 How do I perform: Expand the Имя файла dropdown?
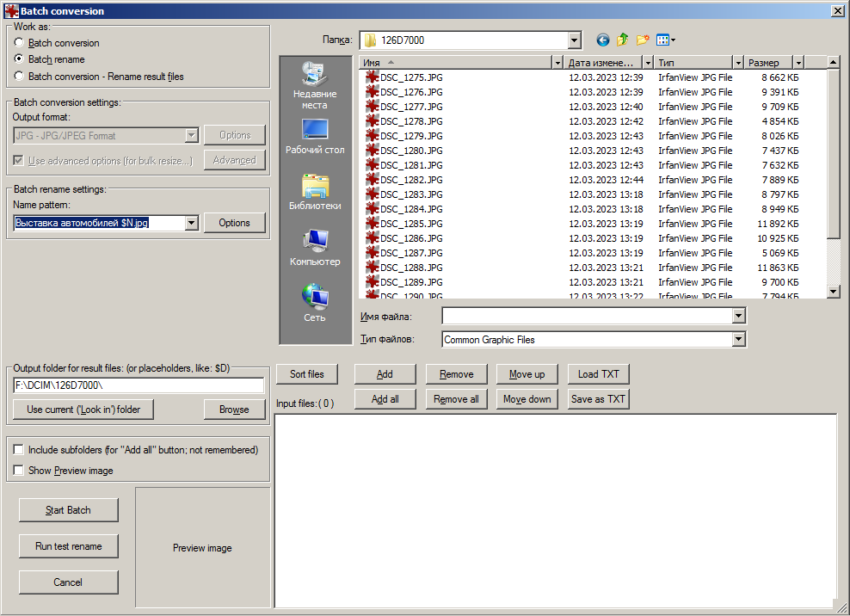coord(738,316)
